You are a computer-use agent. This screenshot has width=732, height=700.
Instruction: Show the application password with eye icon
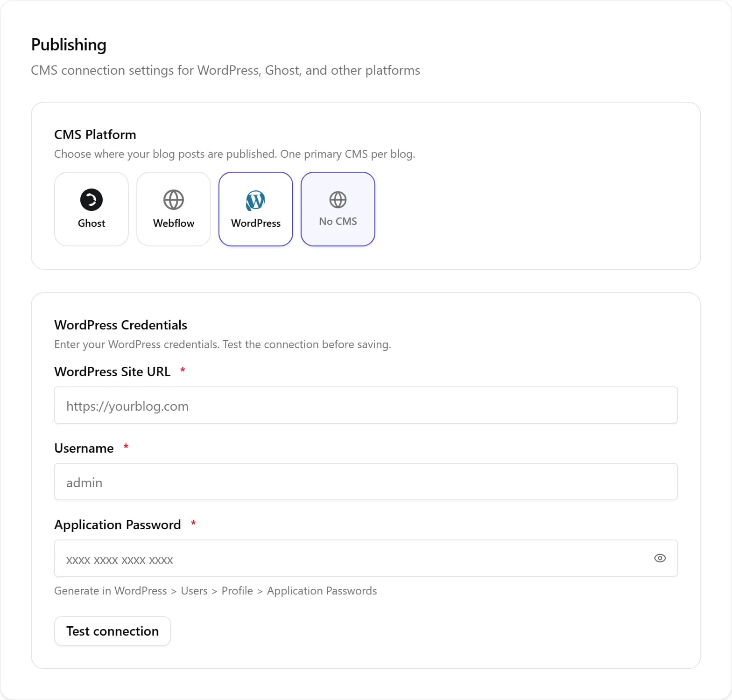point(660,558)
